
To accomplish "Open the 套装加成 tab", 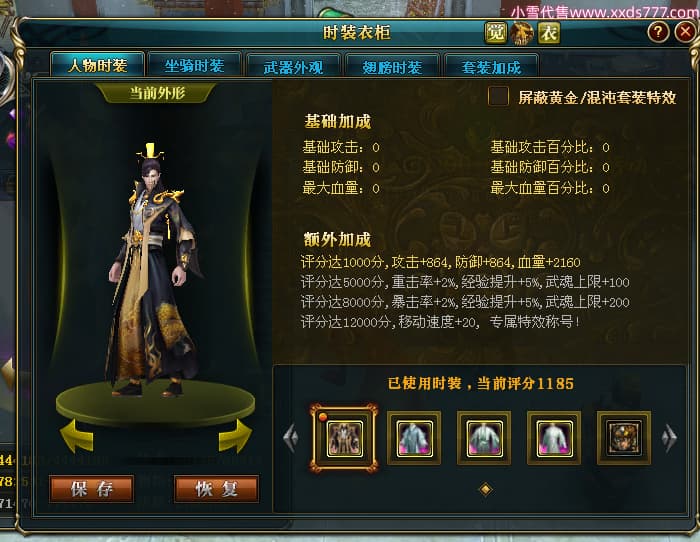I will click(x=491, y=67).
